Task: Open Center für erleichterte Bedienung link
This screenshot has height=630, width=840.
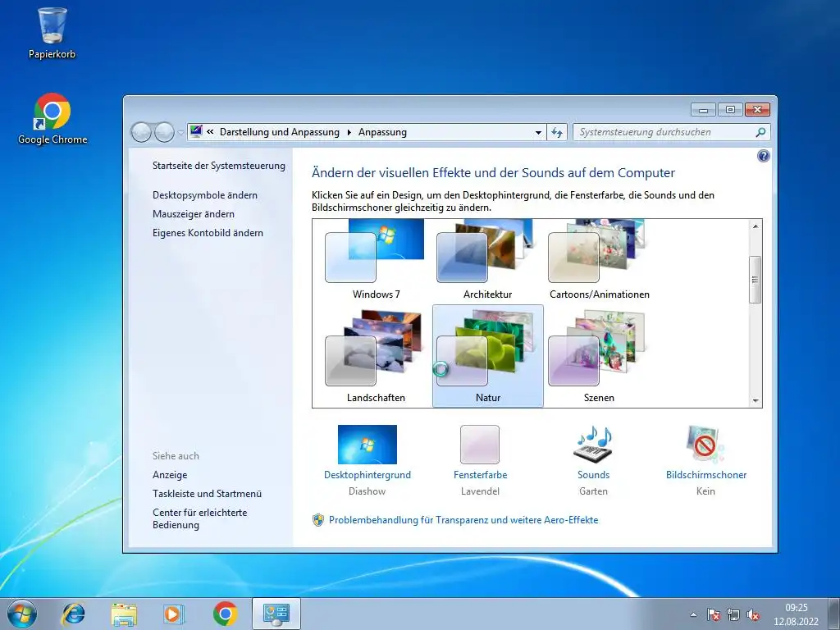Action: (x=200, y=518)
